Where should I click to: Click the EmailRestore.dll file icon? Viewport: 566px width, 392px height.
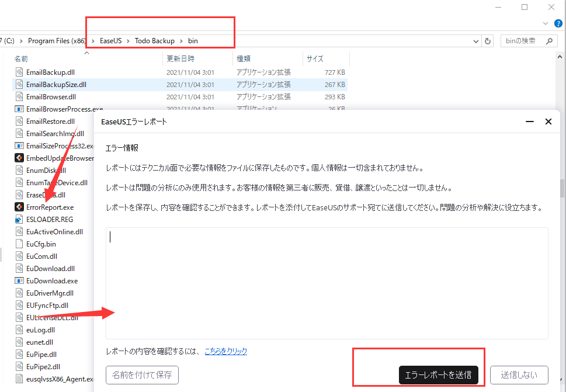coord(19,122)
